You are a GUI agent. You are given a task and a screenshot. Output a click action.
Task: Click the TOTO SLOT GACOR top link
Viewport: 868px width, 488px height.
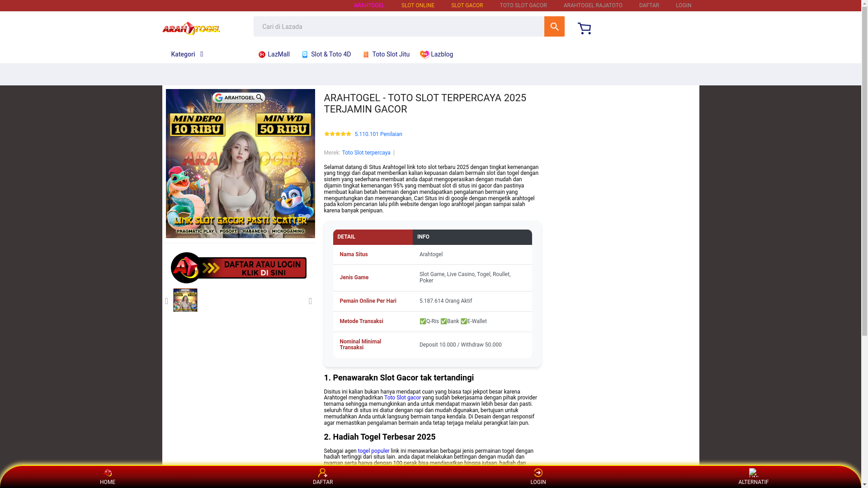click(523, 5)
